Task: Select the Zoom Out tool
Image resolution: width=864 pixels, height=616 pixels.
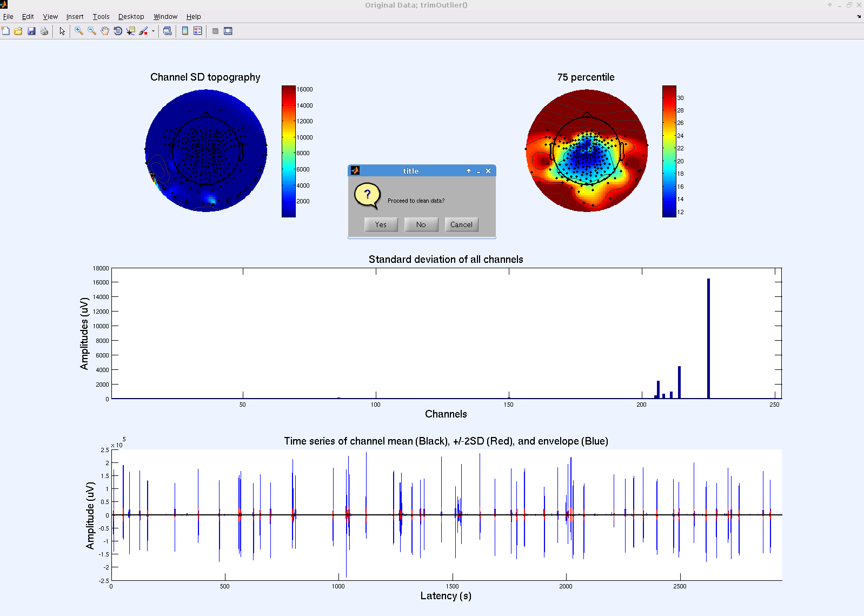Action: tap(92, 31)
